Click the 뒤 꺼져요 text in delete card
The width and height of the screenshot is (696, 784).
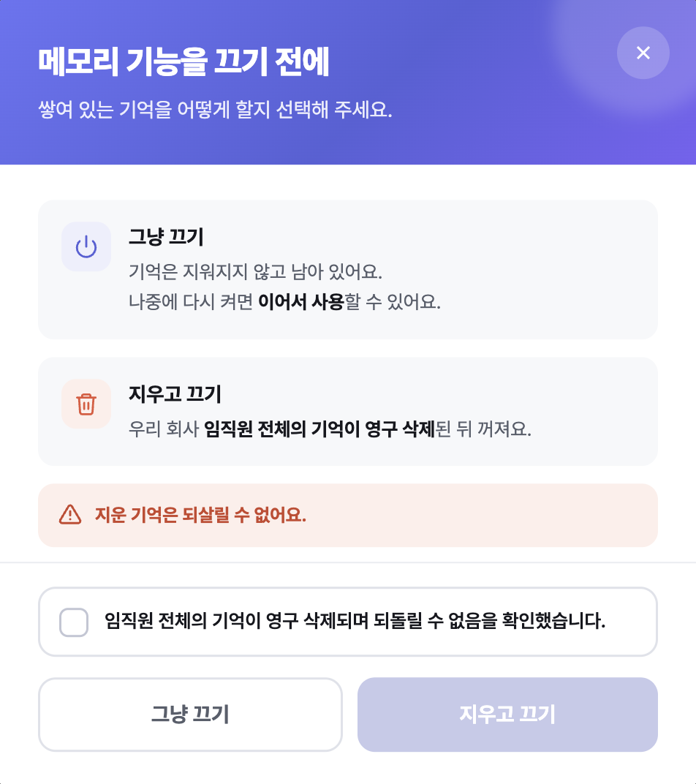(494, 429)
